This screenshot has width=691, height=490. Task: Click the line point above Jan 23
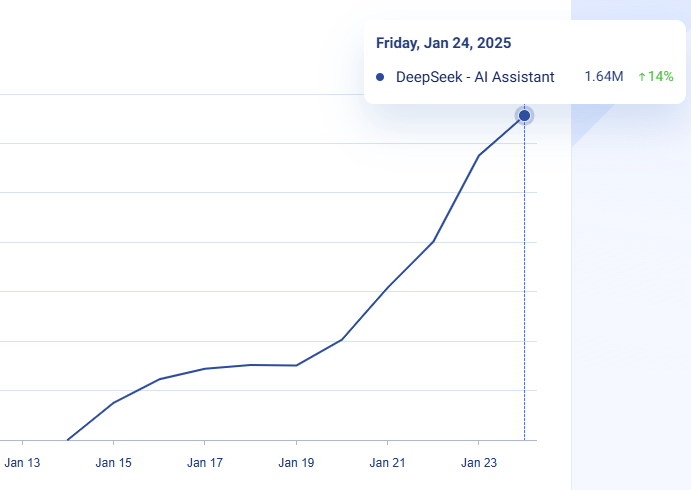click(x=478, y=156)
